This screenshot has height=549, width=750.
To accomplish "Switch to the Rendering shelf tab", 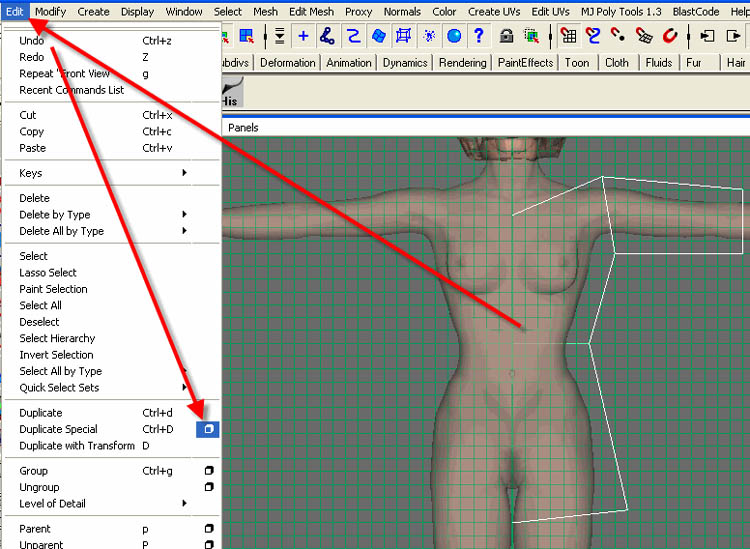I will [463, 62].
